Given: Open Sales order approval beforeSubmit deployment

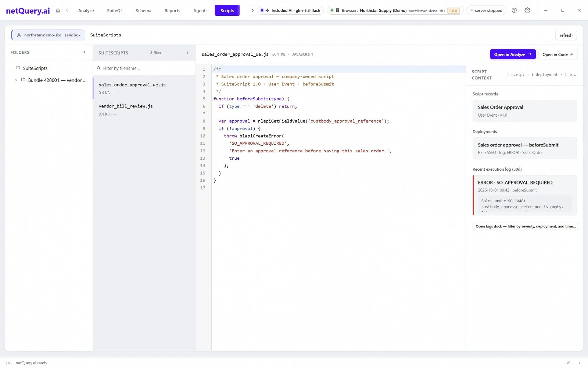Looking at the screenshot, I should (524, 148).
